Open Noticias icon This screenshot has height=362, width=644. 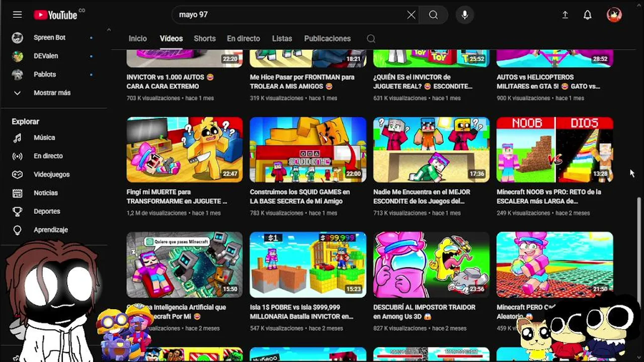click(x=18, y=193)
